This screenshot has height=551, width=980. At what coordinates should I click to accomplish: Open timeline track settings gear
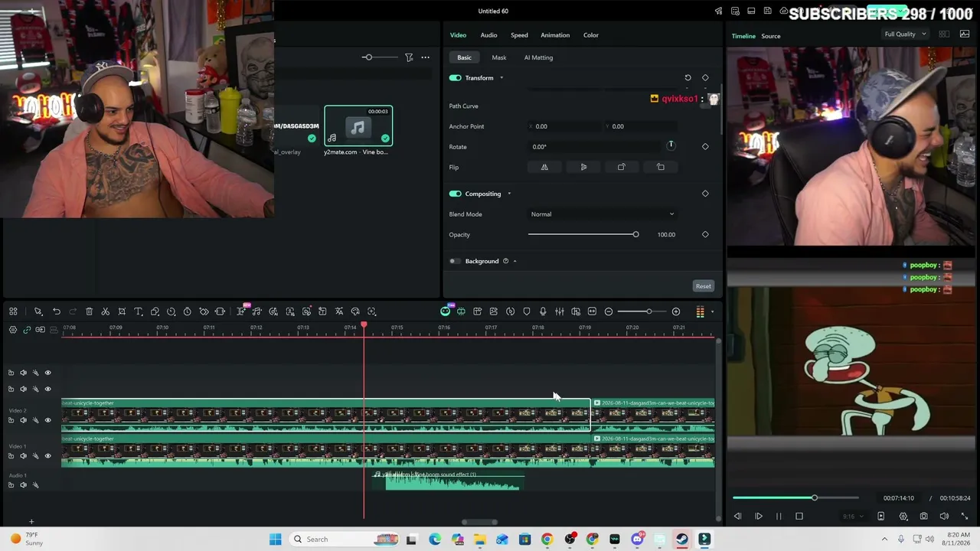[13, 330]
